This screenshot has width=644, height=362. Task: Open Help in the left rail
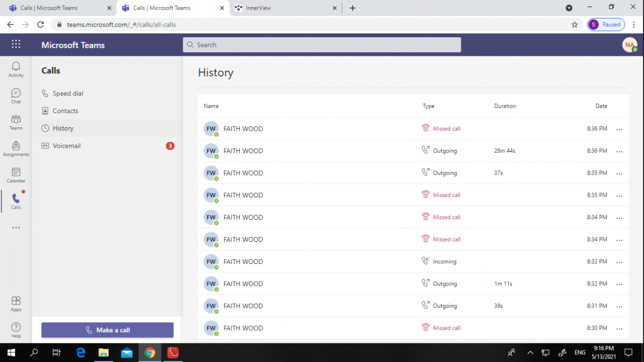pyautogui.click(x=16, y=330)
